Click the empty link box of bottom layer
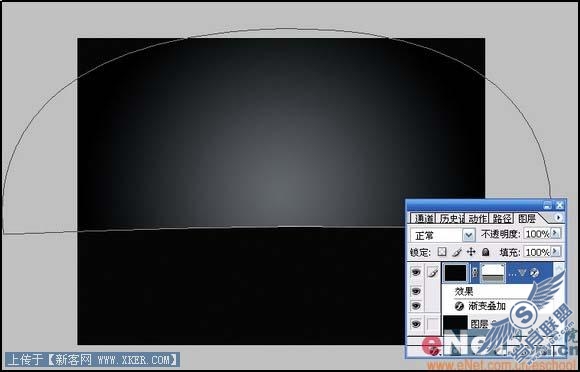The width and height of the screenshot is (580, 372). coord(432,324)
